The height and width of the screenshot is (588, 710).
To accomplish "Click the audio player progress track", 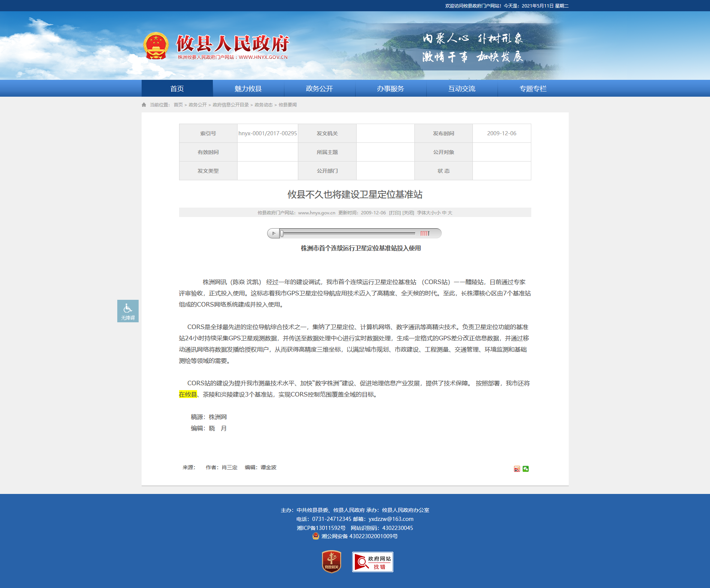I will coord(348,233).
